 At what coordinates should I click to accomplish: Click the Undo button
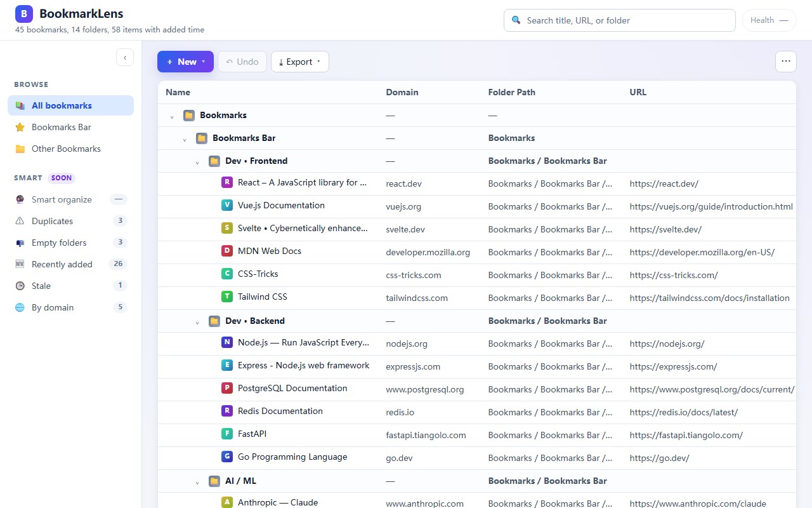click(242, 62)
